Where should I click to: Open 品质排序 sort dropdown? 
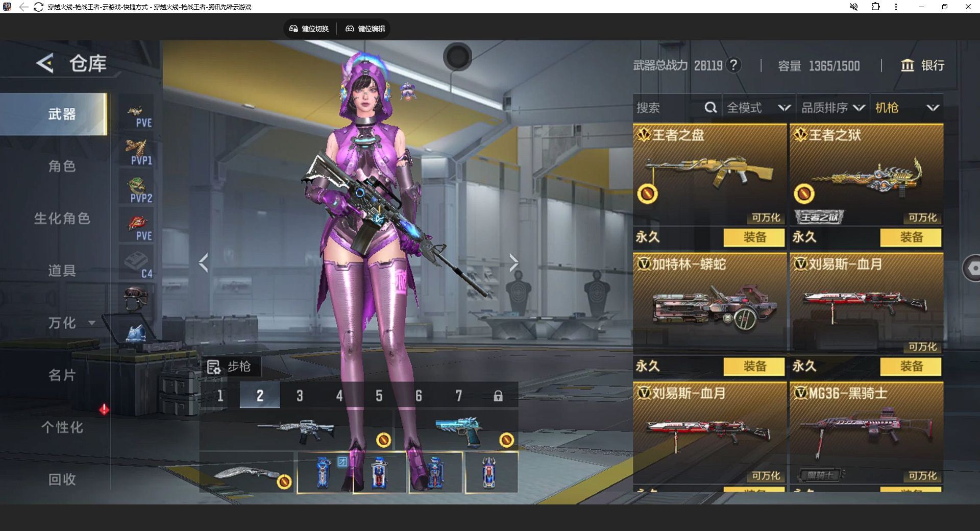[832, 108]
